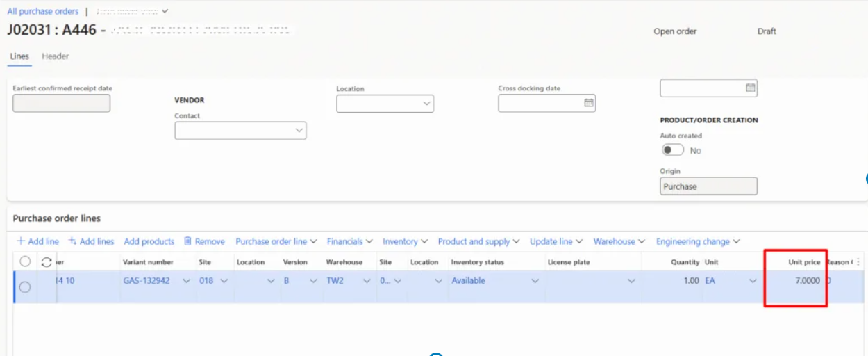Expand Inventory status dropdown showing Available
This screenshot has height=356, width=868.
[535, 281]
